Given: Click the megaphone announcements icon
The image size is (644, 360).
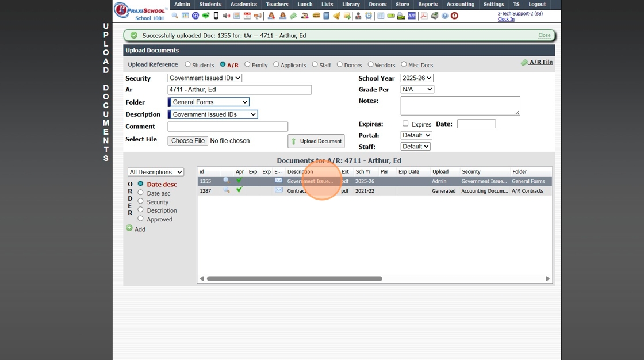Looking at the screenshot, I should click(258, 16).
